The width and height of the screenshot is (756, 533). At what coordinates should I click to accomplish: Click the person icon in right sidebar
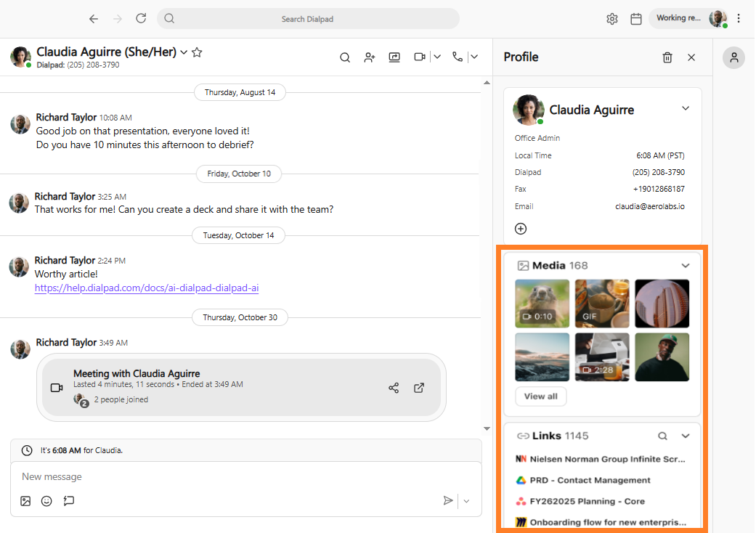[733, 57]
